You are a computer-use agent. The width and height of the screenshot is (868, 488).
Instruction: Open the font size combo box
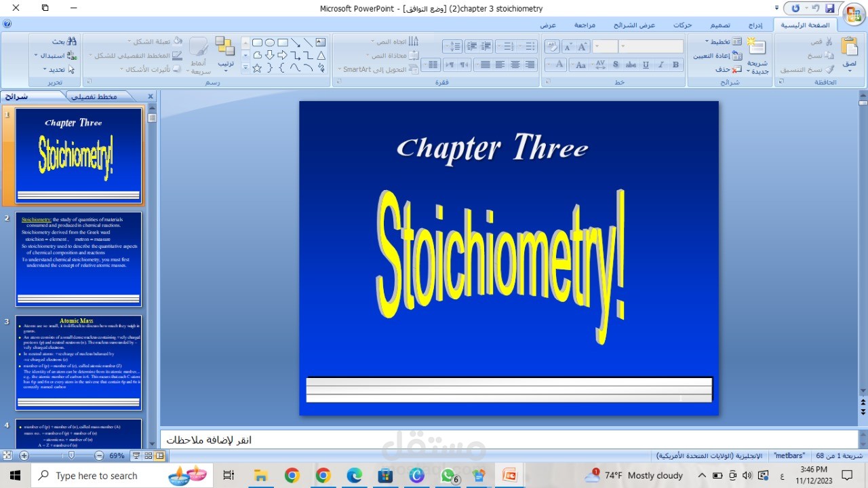(605, 47)
